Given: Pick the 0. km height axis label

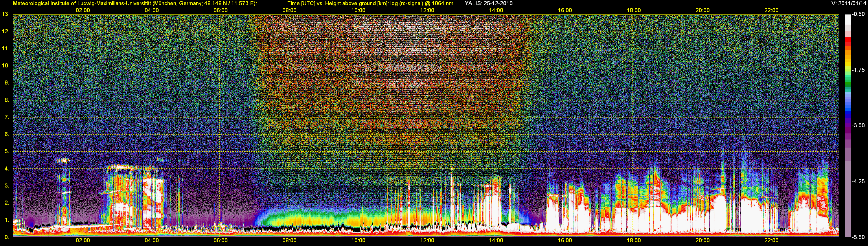Looking at the screenshot, I should 6,237.
